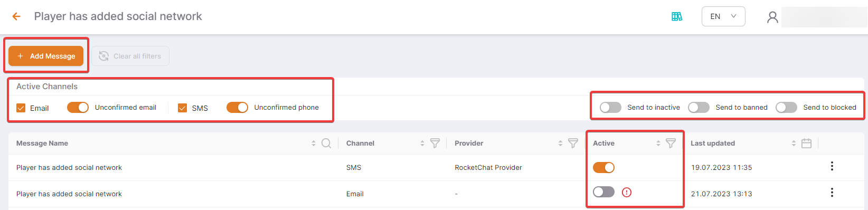868x210 pixels.
Task: Disable the Unconfirmed email toggle
Action: point(78,107)
